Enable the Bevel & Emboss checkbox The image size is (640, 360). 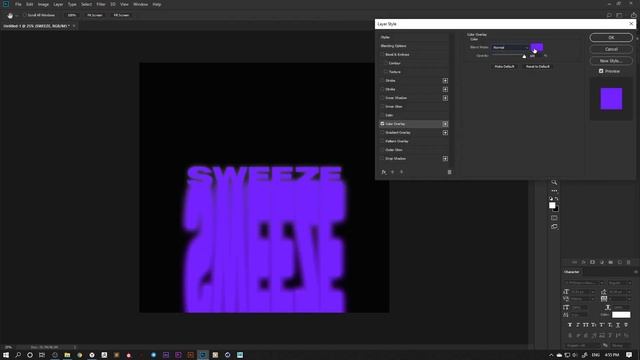[382, 54]
